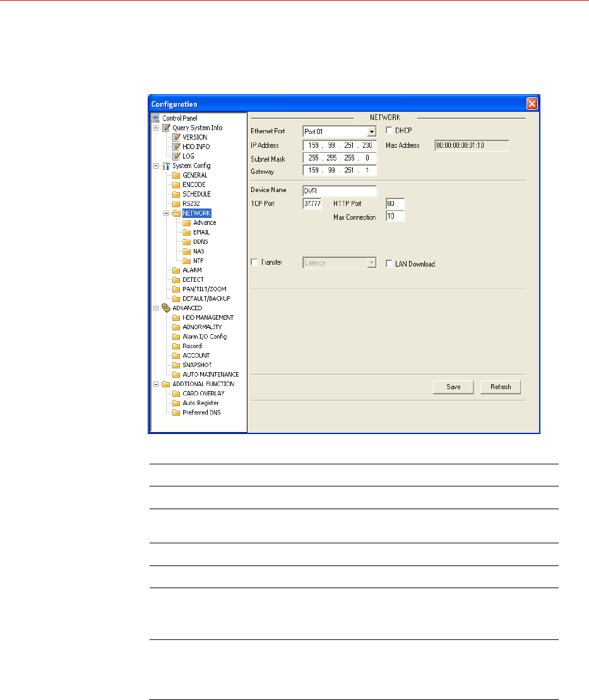
Task: Click the ADDTIONAL FUNCTION folder icon
Action: point(166,384)
